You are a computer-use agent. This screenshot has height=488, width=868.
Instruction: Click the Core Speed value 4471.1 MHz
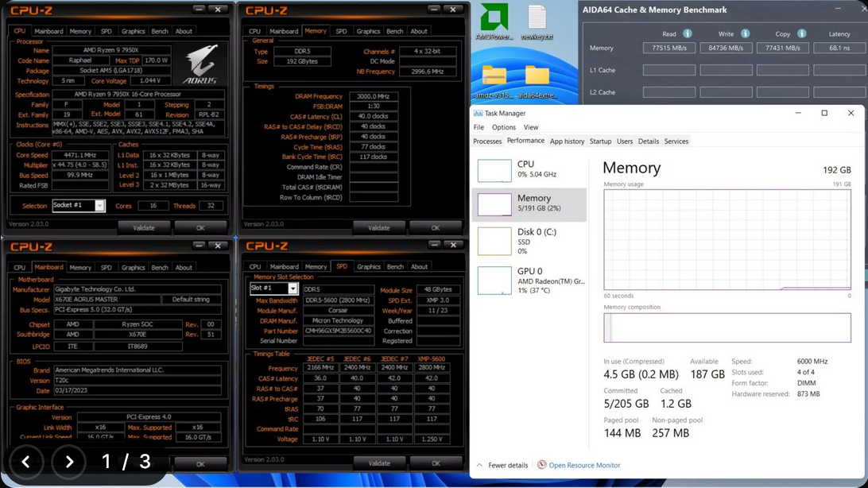coord(80,155)
